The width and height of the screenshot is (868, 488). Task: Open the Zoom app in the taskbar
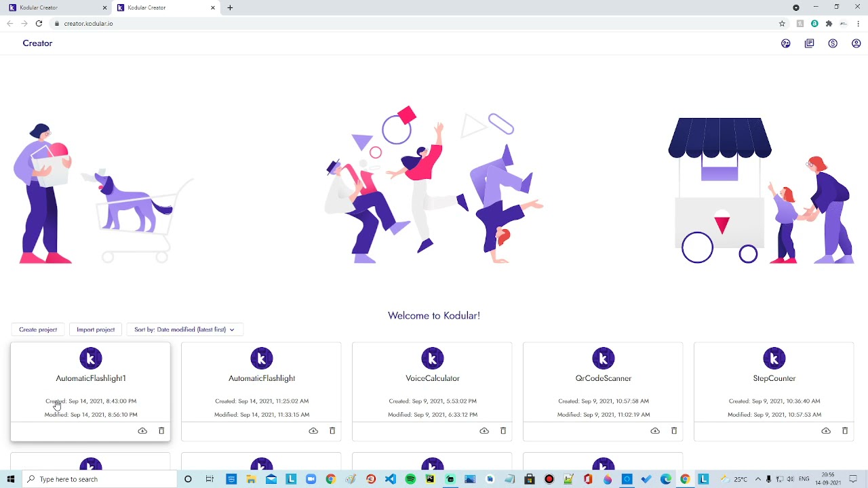click(311, 479)
